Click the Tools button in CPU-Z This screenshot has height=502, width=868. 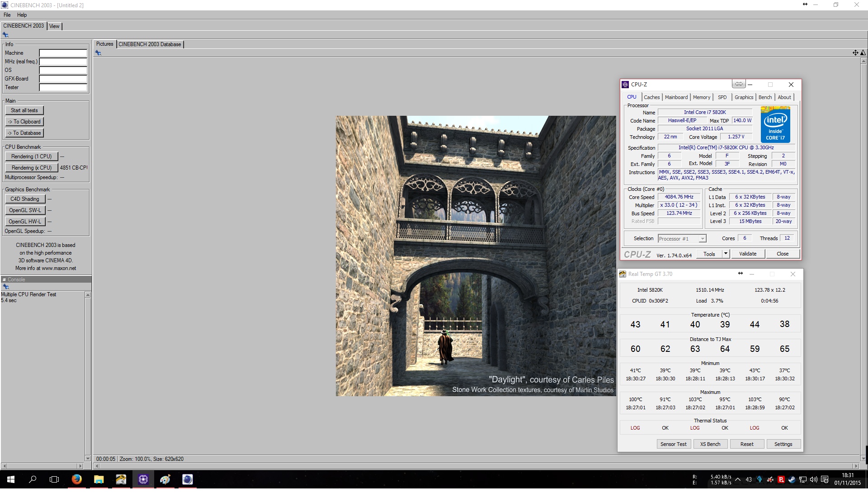pyautogui.click(x=709, y=254)
